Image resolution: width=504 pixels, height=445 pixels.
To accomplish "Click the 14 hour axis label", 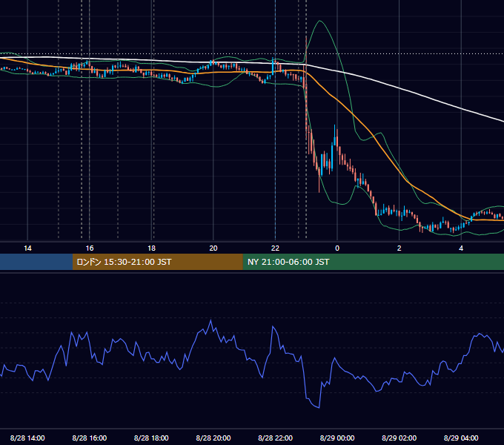I will tap(27, 248).
